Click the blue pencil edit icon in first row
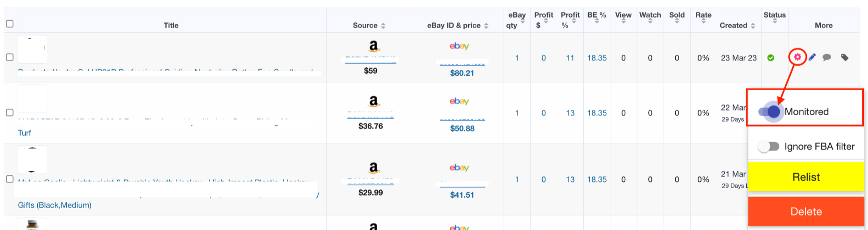Image resolution: width=868 pixels, height=230 pixels. [812, 57]
